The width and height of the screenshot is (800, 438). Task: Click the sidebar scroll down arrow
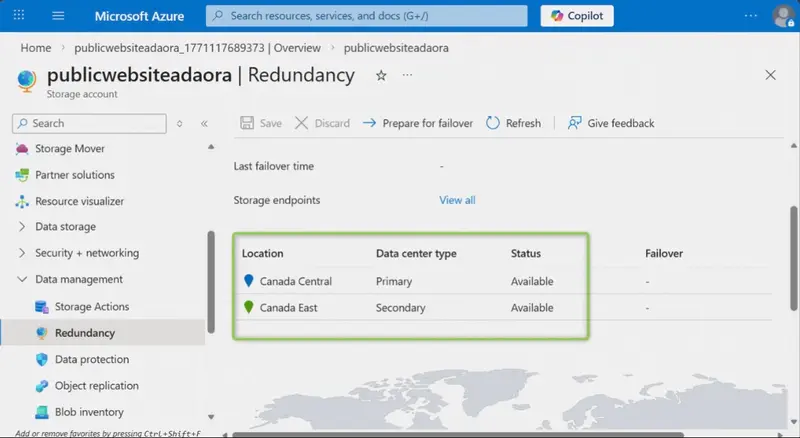[211, 417]
